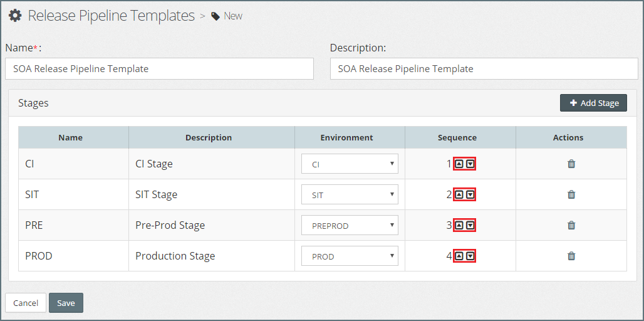Image resolution: width=644 pixels, height=321 pixels.
Task: Move SIT stage up in sequence
Action: pyautogui.click(x=459, y=195)
